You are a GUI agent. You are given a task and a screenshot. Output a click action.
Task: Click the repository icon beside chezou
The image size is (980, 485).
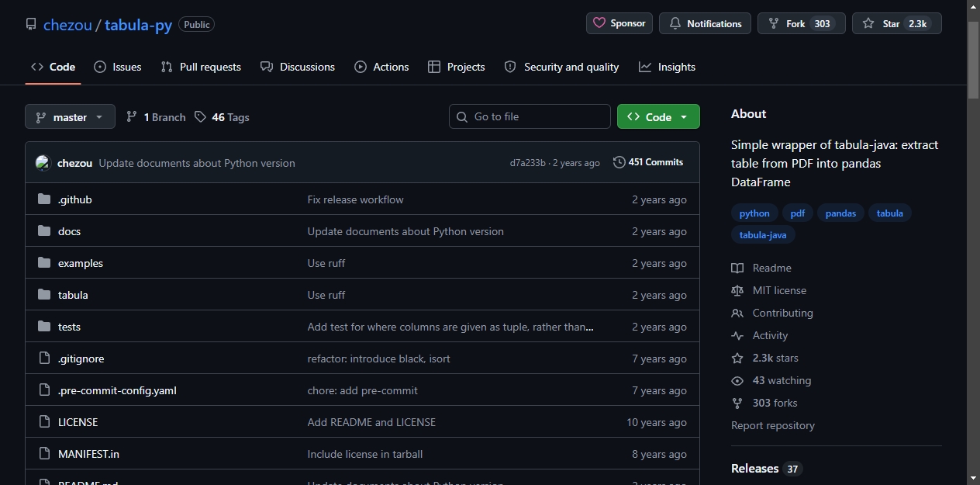[x=31, y=24]
